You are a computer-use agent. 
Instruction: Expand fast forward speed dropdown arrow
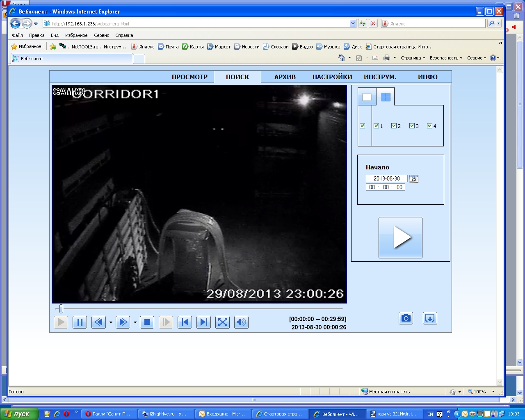(x=135, y=323)
